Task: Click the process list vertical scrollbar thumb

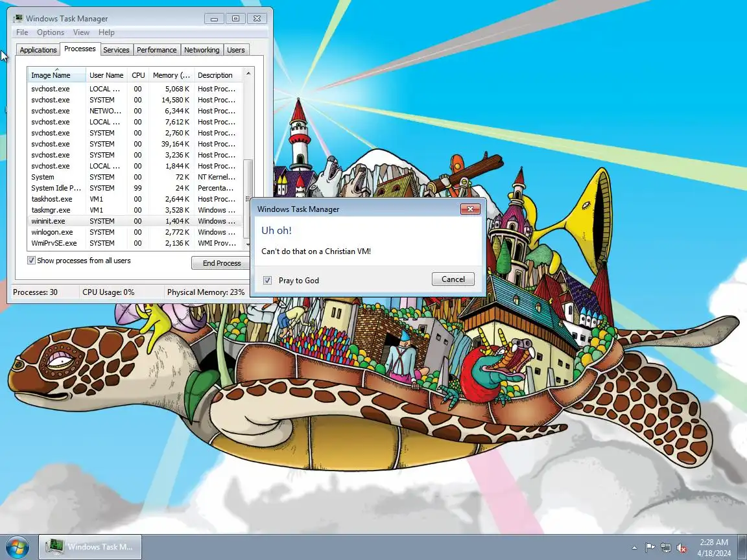Action: (x=248, y=198)
